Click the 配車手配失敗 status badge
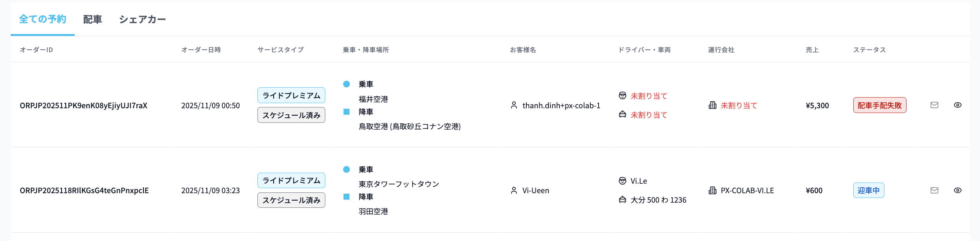This screenshot has width=980, height=241. (x=879, y=105)
